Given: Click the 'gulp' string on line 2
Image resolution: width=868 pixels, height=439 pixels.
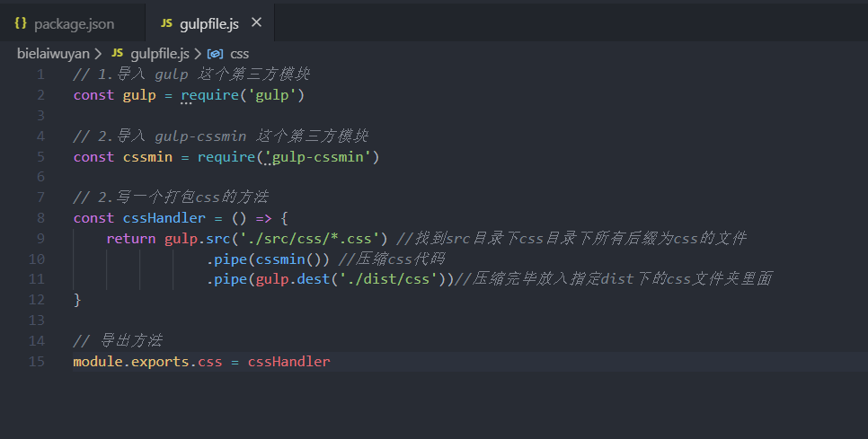Looking at the screenshot, I should pos(271,95).
